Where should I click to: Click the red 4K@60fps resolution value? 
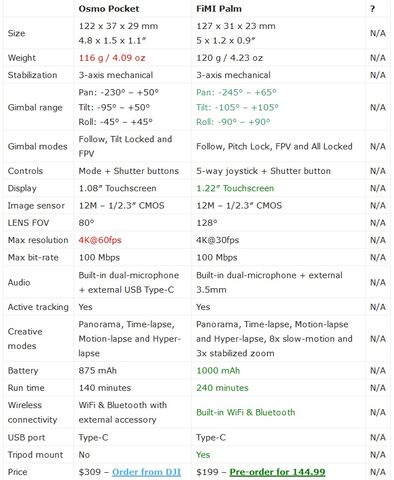click(x=100, y=240)
